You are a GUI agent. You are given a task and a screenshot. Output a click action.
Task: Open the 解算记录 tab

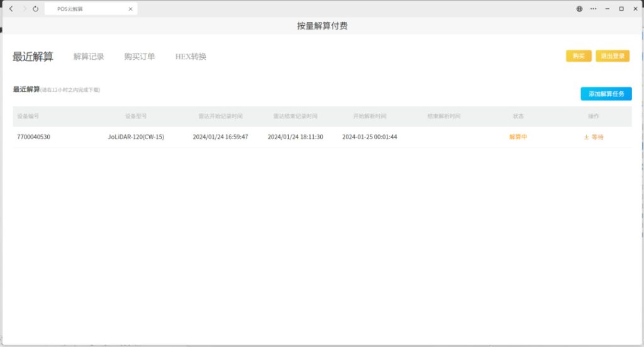[x=89, y=57]
